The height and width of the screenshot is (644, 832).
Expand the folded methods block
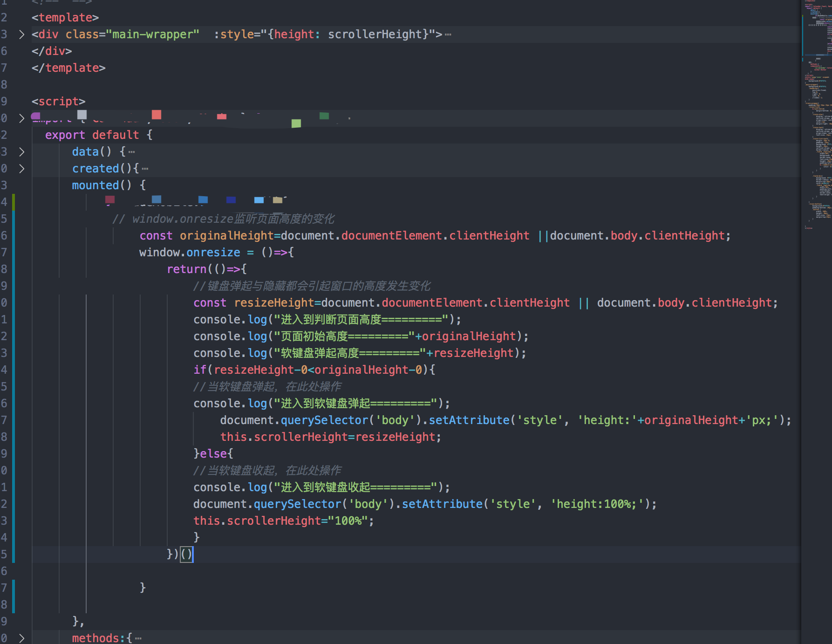click(21, 638)
